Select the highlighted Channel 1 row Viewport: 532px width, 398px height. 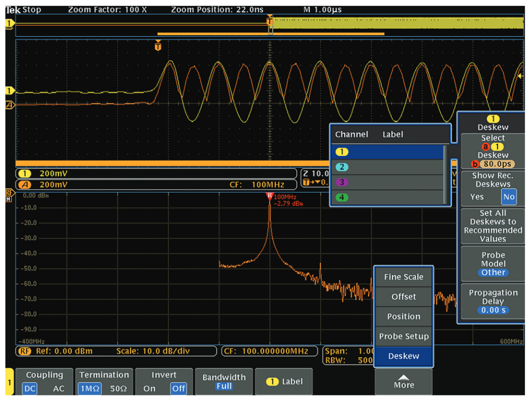point(390,152)
